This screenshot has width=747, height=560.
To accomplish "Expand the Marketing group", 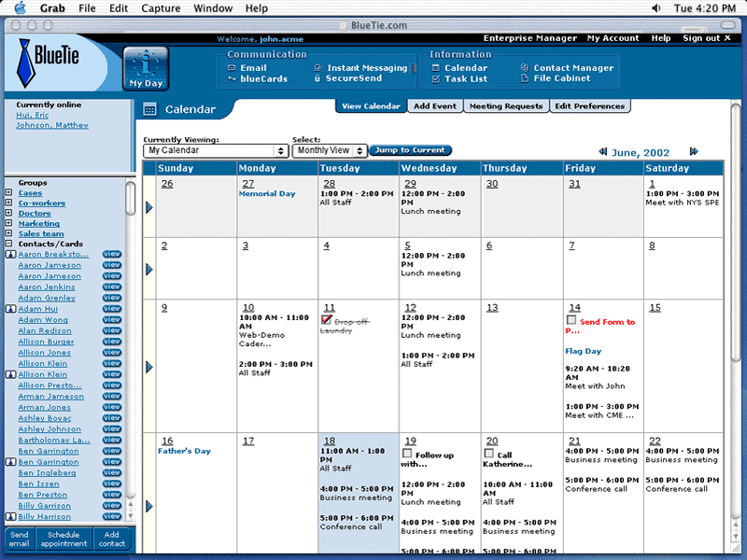I will [8, 223].
